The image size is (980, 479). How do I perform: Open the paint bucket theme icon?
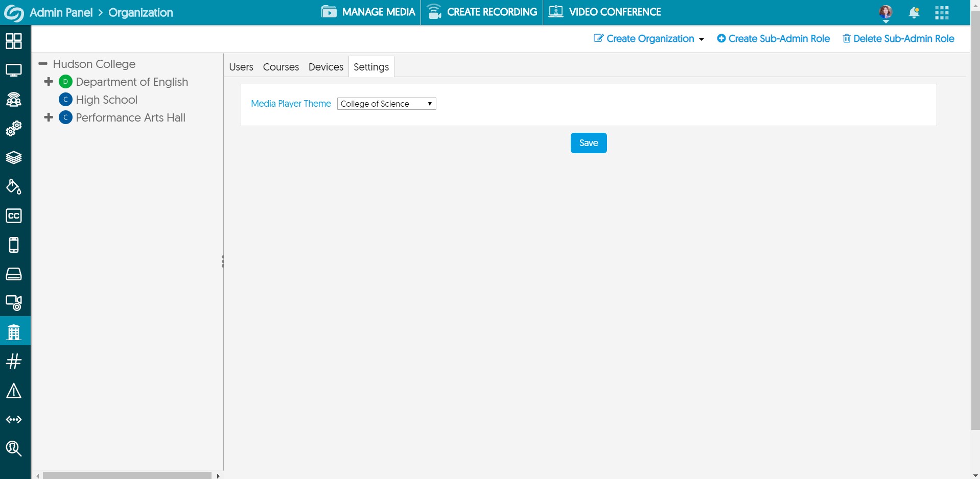tap(14, 186)
